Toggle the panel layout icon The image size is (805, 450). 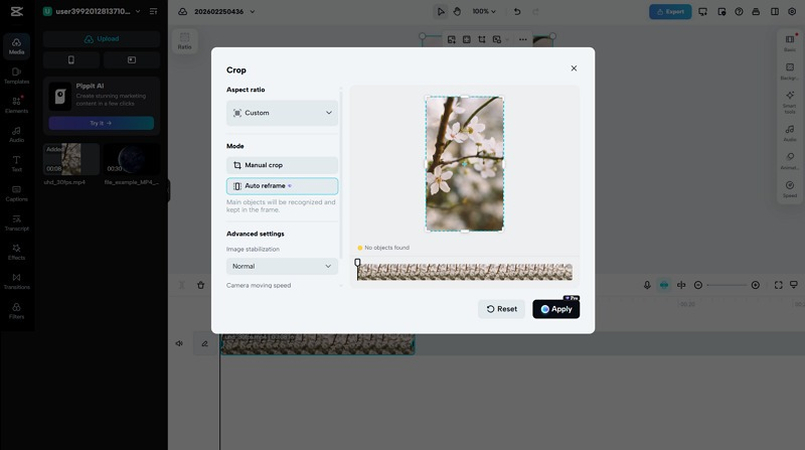775,11
